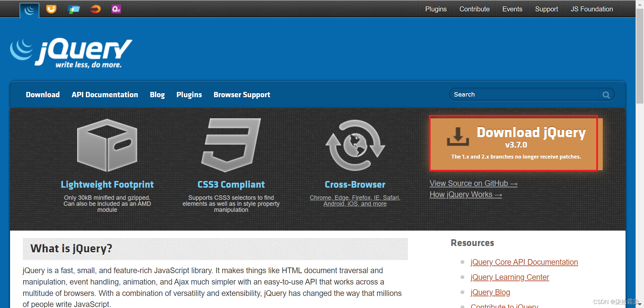Open jQuery Blog resource link
The image size is (644, 308).
[x=490, y=292]
